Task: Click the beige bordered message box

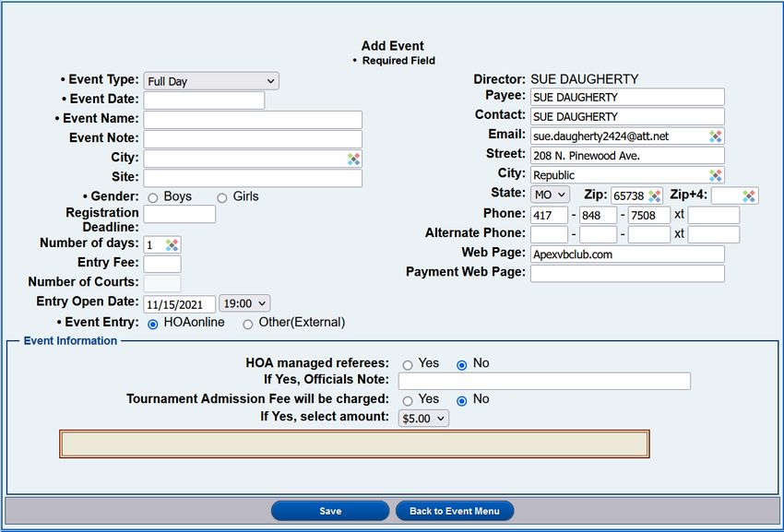Action: coord(354,444)
